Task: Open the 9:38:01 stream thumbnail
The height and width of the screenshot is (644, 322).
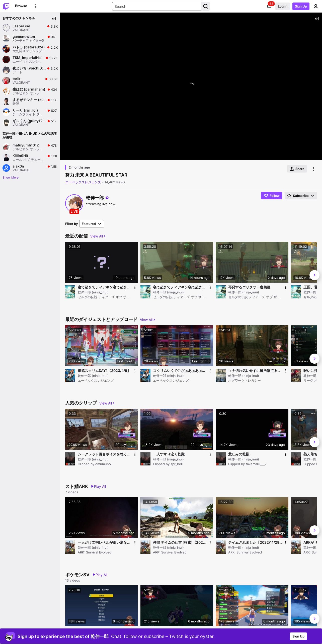Action: pos(102,262)
